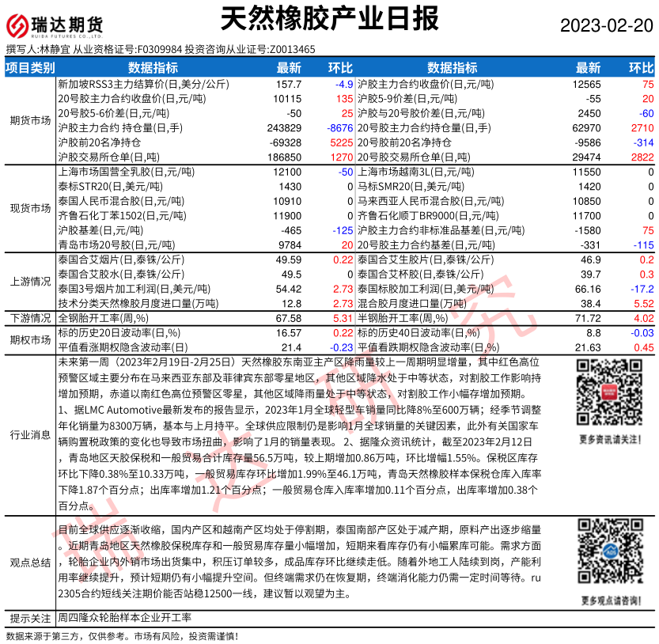The width and height of the screenshot is (659, 644).
Task: Select the 项目类别 column header
Action: point(30,68)
